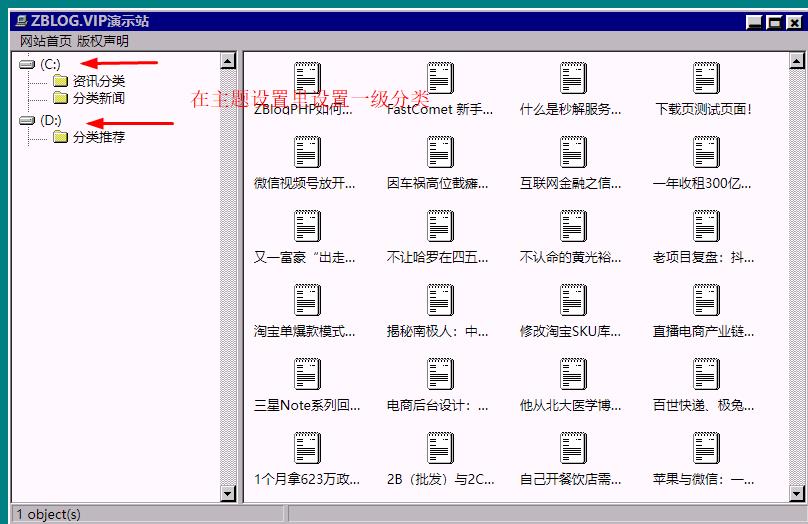The width and height of the screenshot is (808, 524).
Task: Click the 不认命的黄光裕... file name text
Action: point(570,257)
